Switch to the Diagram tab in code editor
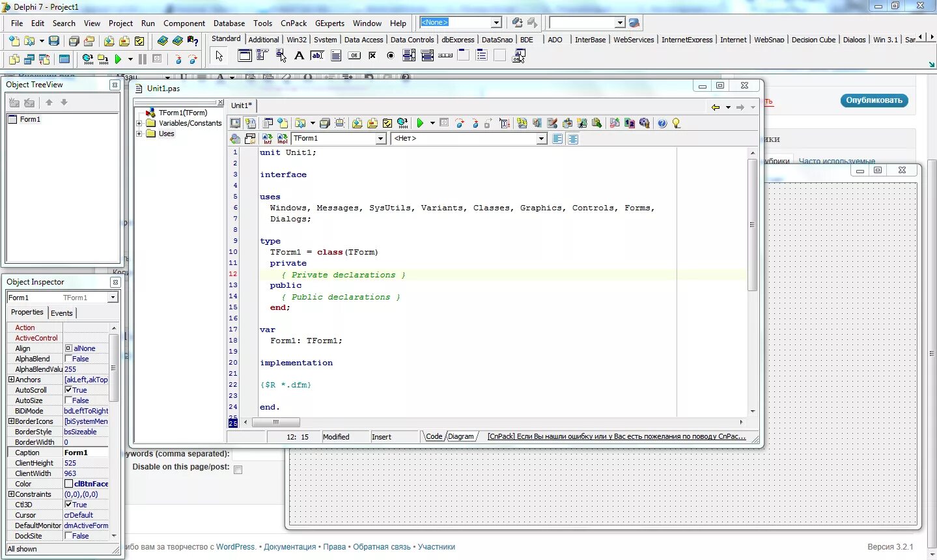 [461, 436]
